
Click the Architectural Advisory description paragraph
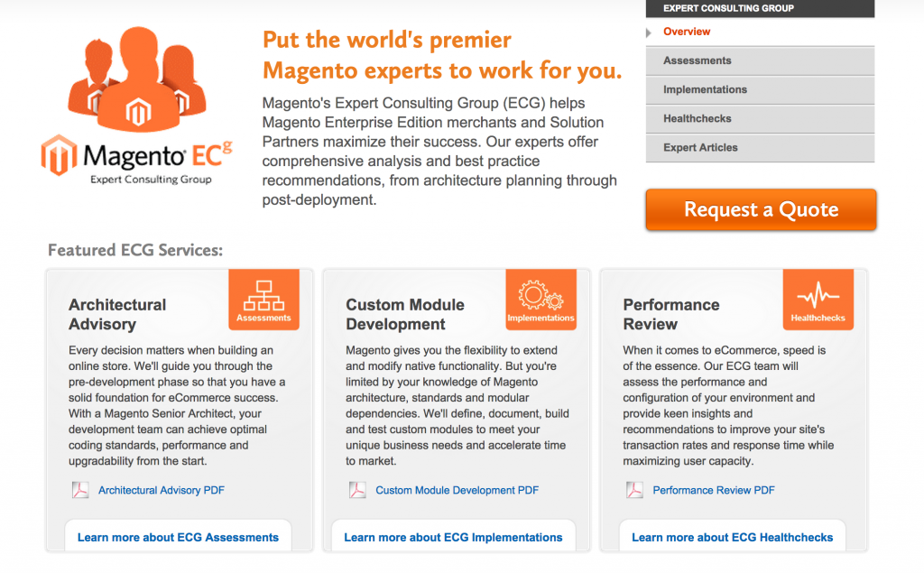coord(177,405)
